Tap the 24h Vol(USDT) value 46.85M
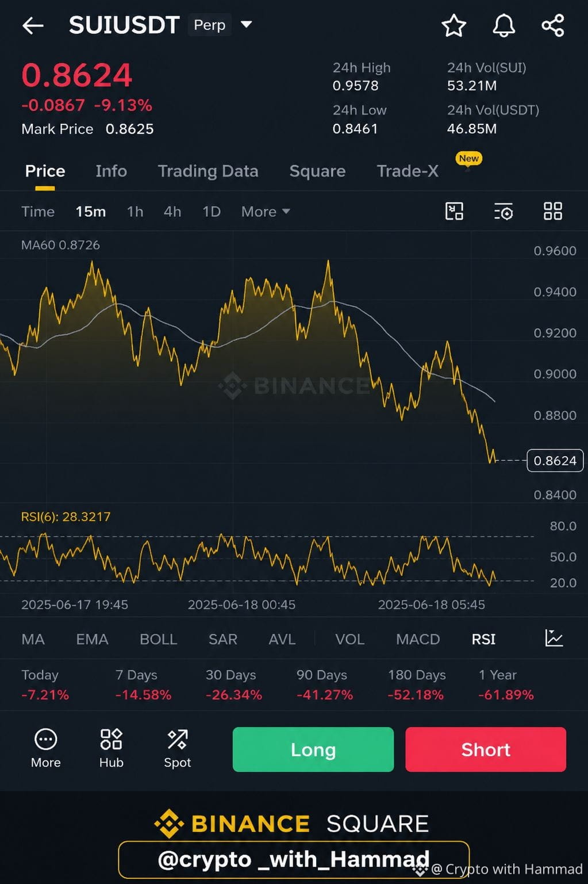588x884 pixels. [x=472, y=129]
